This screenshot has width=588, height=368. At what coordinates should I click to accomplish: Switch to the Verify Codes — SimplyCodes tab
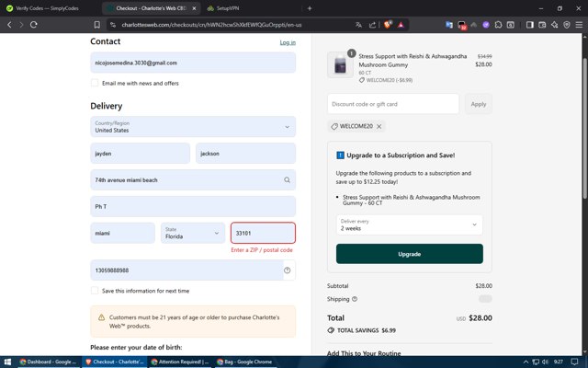click(x=47, y=8)
